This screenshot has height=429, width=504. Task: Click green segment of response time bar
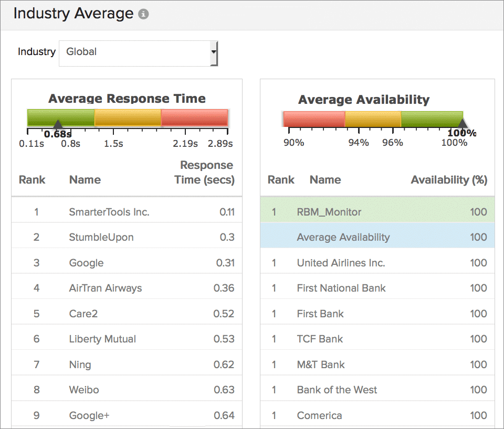click(61, 116)
